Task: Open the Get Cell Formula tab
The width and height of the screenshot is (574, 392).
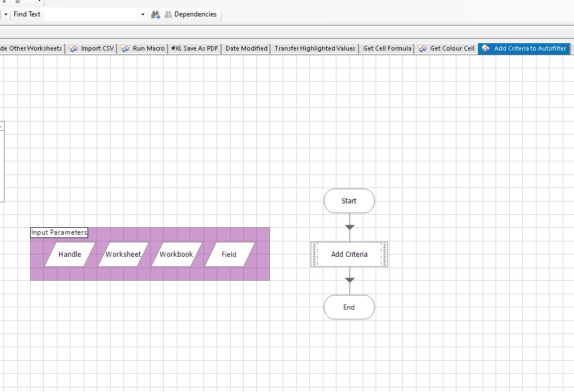Action: [387, 48]
